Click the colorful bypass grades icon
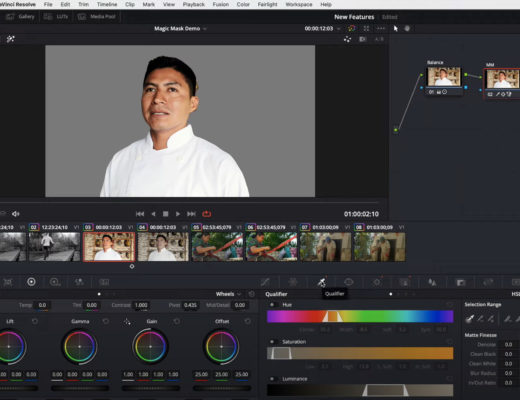The height and width of the screenshot is (400, 520). coord(351,28)
